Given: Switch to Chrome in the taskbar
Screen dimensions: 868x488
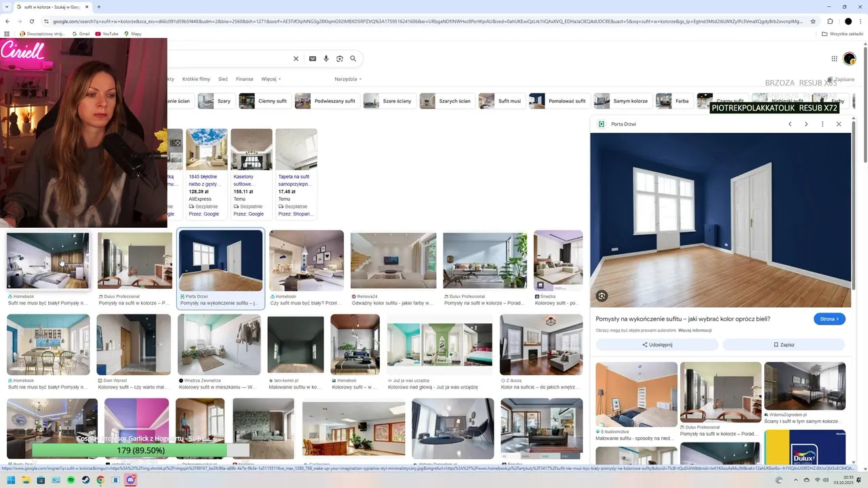Looking at the screenshot, I should click(100, 480).
